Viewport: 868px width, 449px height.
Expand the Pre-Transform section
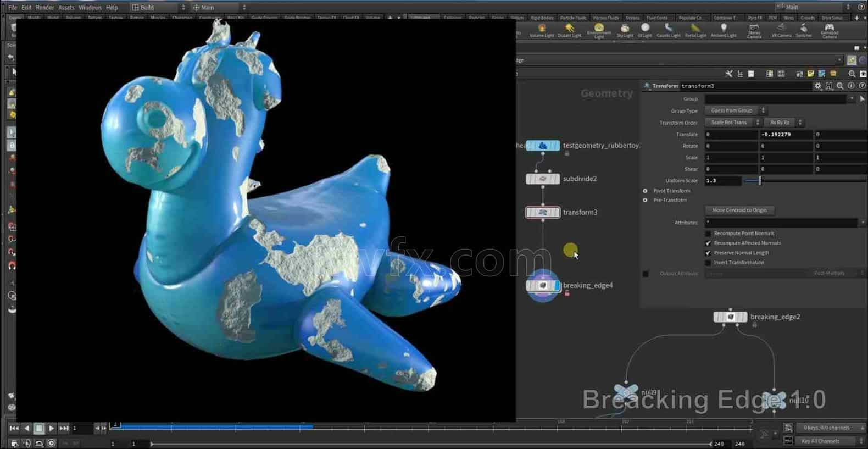pyautogui.click(x=645, y=200)
